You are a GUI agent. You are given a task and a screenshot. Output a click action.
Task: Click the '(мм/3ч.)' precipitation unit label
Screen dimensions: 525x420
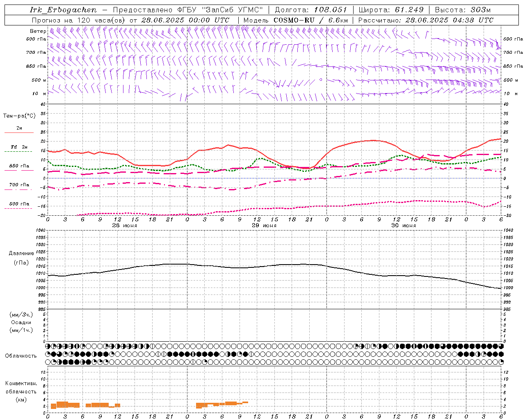point(21,315)
